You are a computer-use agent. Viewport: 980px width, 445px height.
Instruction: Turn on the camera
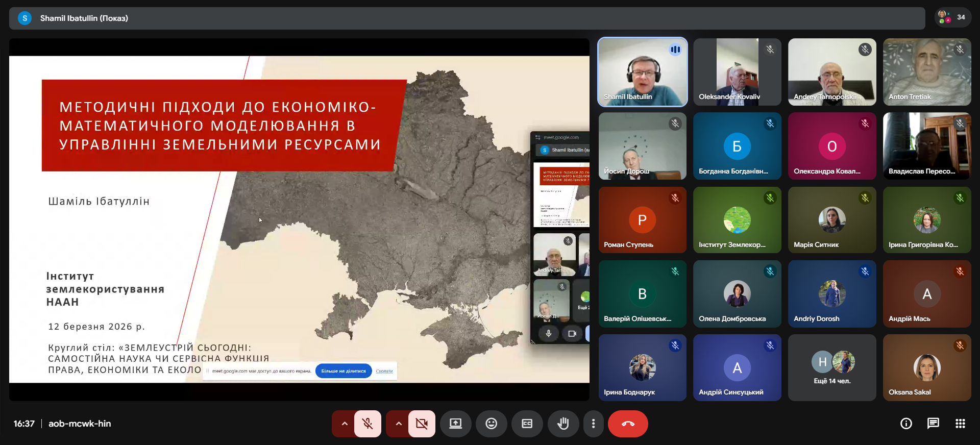pos(422,424)
